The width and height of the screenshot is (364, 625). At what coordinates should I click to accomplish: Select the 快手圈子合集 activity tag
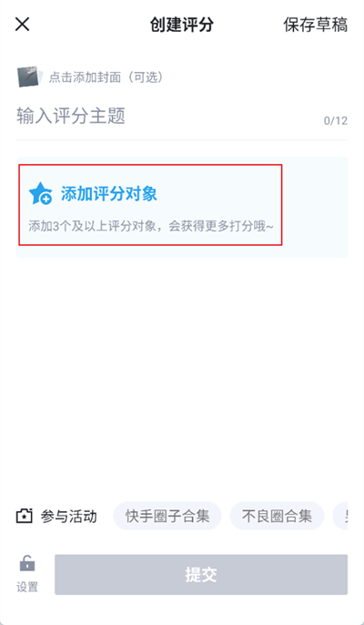coord(167,516)
